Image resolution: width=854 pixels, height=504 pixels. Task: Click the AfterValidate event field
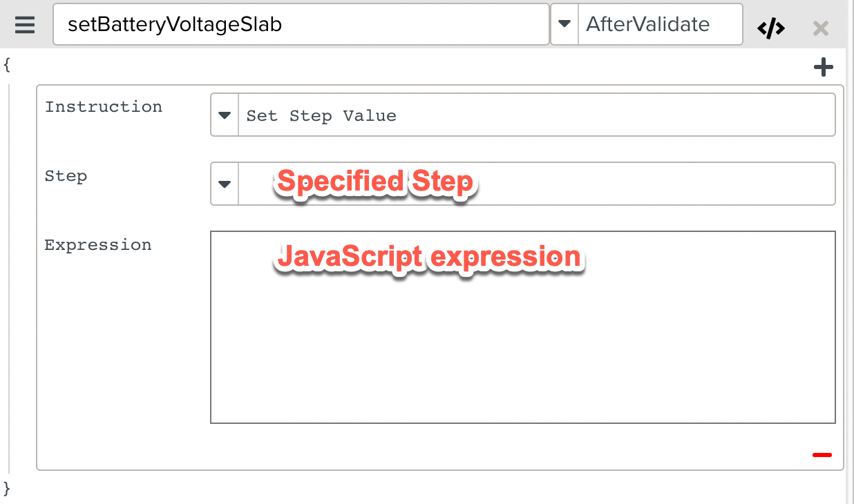[x=660, y=25]
